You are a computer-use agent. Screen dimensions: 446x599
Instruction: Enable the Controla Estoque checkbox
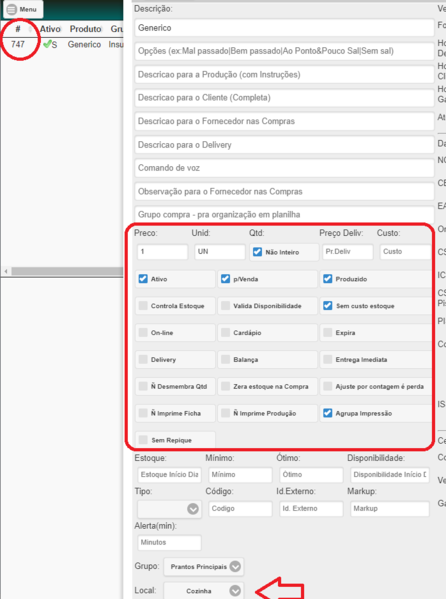(143, 306)
